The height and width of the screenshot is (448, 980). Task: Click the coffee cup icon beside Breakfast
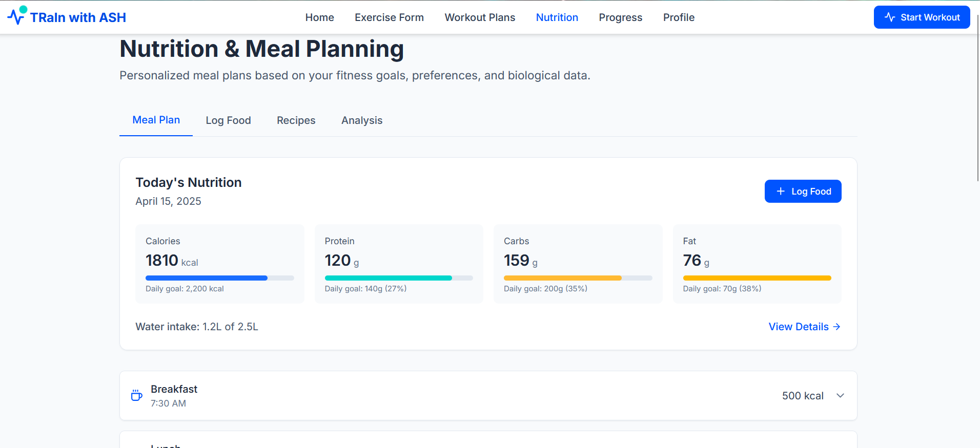coord(136,395)
